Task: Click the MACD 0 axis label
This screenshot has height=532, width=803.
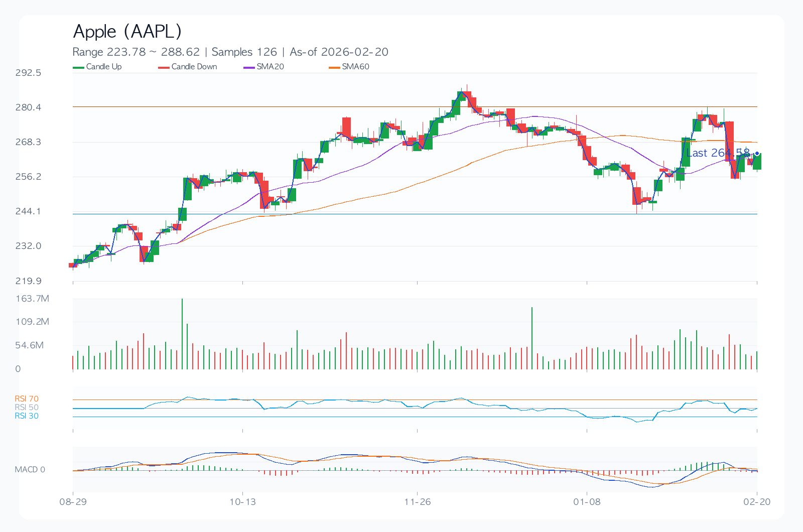Action: tap(30, 470)
